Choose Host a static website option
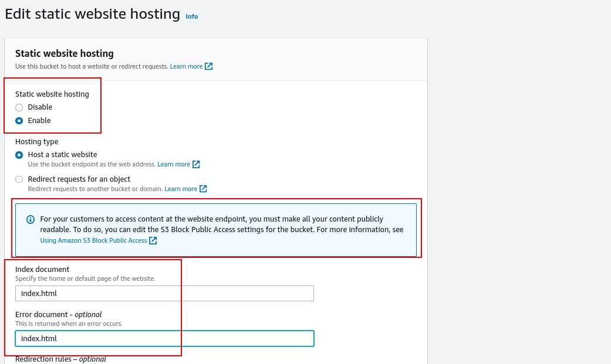This screenshot has height=364, width=611. point(19,155)
